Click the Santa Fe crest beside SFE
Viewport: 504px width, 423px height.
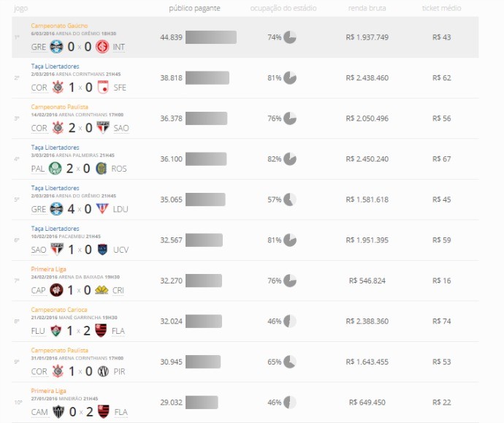(x=102, y=88)
